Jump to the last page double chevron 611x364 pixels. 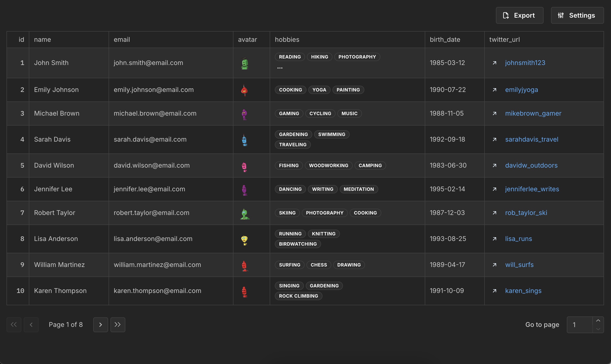coord(118,325)
